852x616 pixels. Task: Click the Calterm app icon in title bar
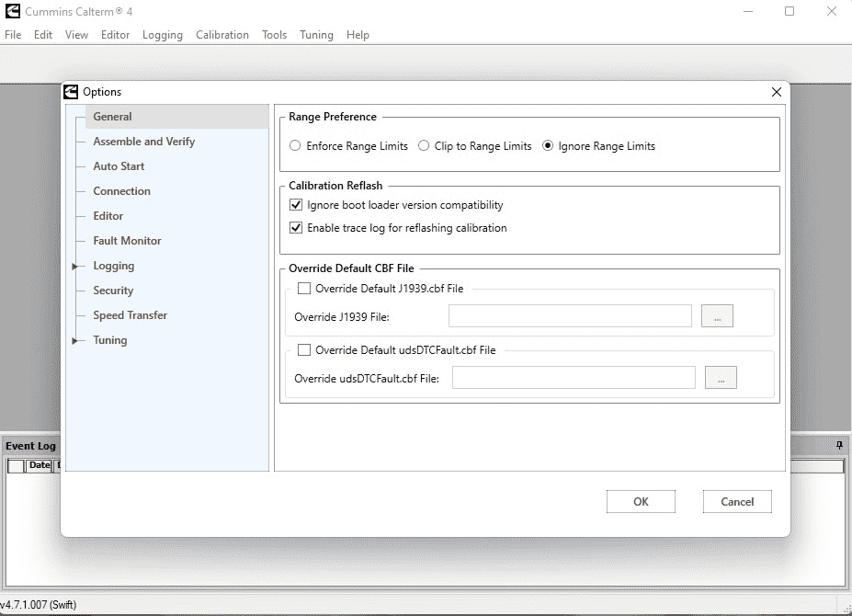13,11
